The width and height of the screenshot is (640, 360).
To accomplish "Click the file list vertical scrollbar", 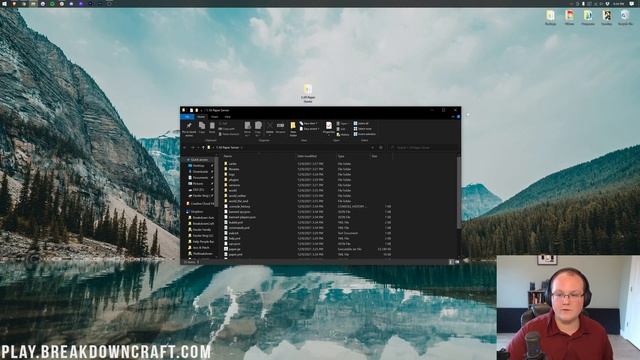I will click(x=459, y=192).
